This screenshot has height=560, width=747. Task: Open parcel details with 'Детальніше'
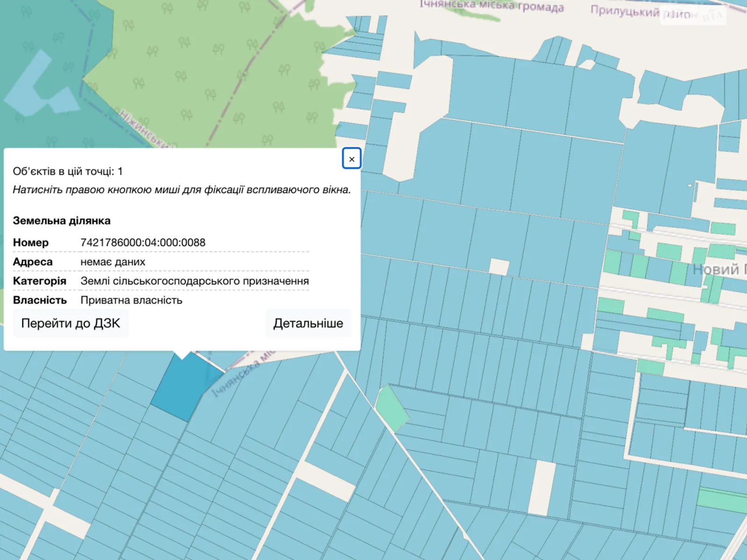click(308, 323)
